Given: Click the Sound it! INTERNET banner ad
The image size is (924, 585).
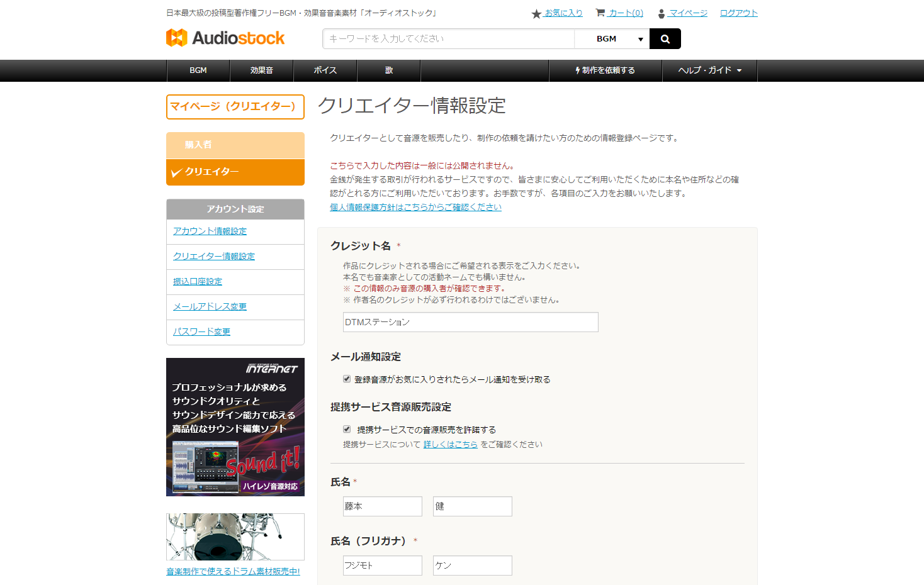Looking at the screenshot, I should click(x=235, y=427).
